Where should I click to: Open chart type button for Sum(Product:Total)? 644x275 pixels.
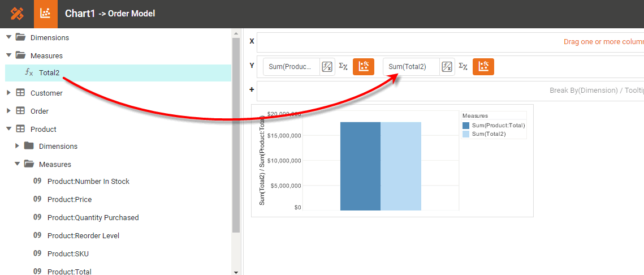pyautogui.click(x=364, y=67)
